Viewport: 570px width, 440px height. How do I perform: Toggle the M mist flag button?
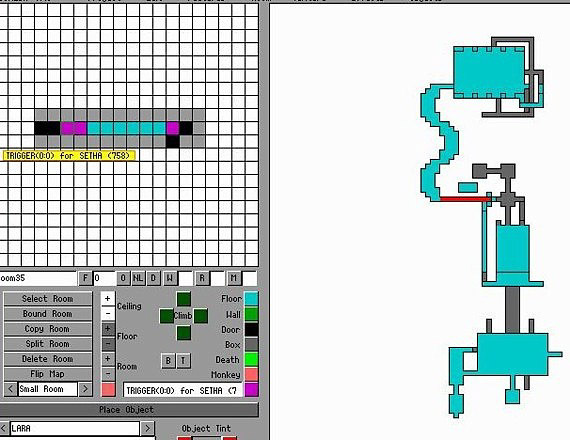(233, 278)
